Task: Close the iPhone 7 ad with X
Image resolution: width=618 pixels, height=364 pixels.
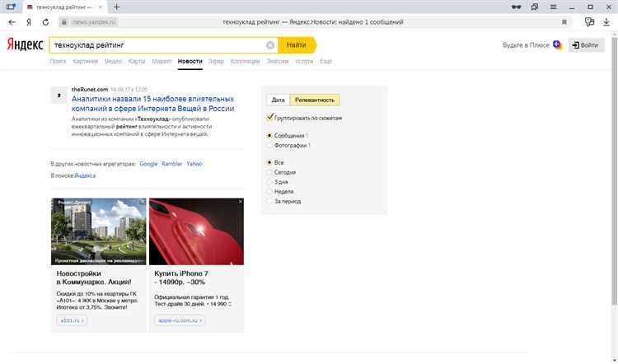Action: tap(241, 202)
